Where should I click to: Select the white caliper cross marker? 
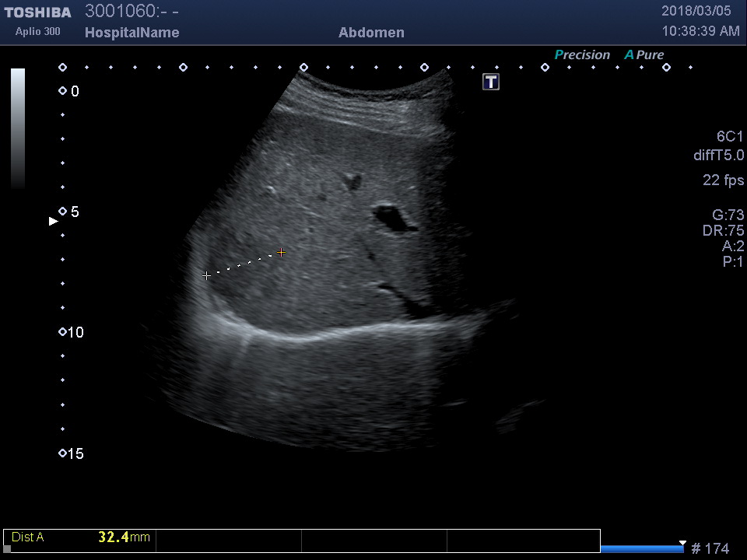coord(206,275)
